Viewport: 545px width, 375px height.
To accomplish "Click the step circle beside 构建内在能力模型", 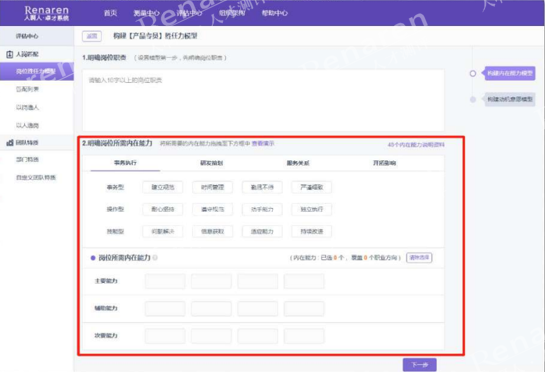I will coord(473,73).
